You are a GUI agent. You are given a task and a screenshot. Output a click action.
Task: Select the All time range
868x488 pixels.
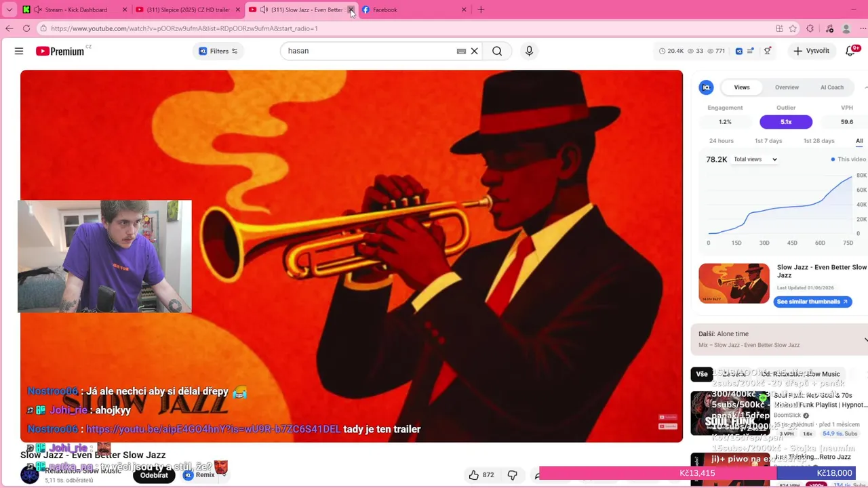tap(859, 141)
